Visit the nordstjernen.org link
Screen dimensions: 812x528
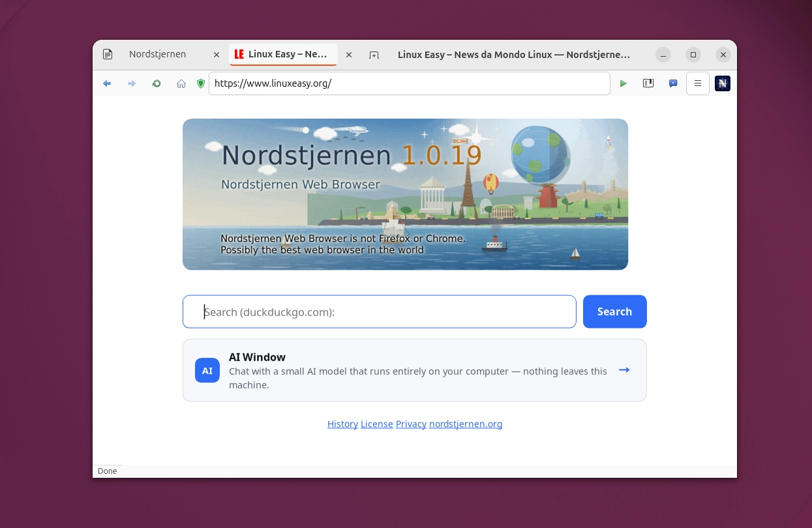[x=466, y=424]
